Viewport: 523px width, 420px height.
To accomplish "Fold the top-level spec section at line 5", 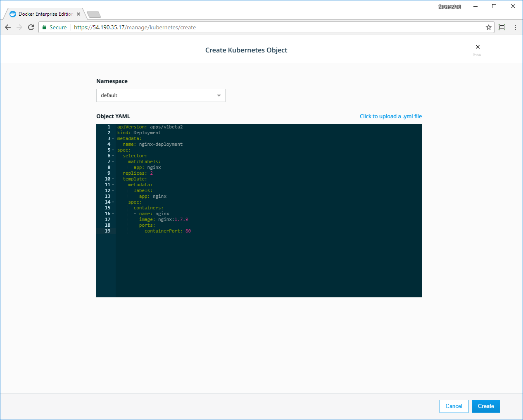I will (113, 150).
